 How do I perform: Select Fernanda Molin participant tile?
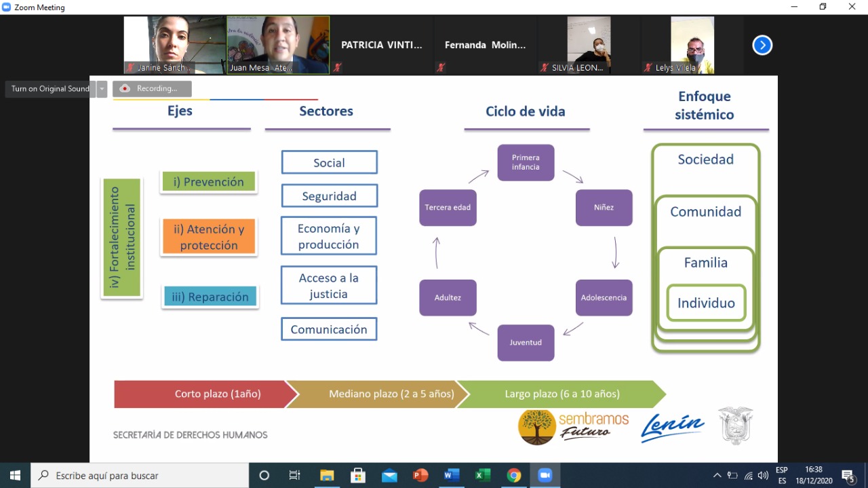pyautogui.click(x=485, y=45)
